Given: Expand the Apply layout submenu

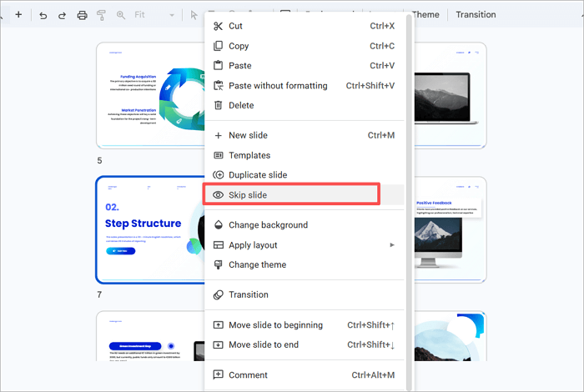Looking at the screenshot, I should 305,245.
